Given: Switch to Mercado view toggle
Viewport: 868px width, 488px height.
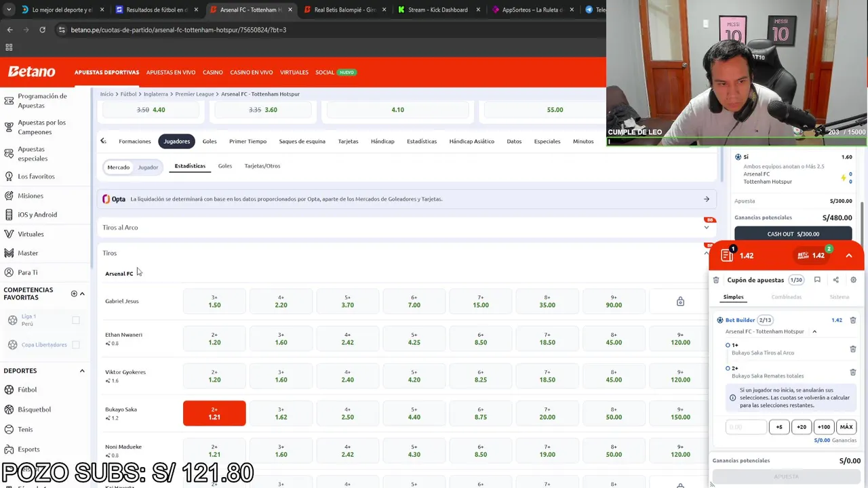Looking at the screenshot, I should tap(118, 167).
